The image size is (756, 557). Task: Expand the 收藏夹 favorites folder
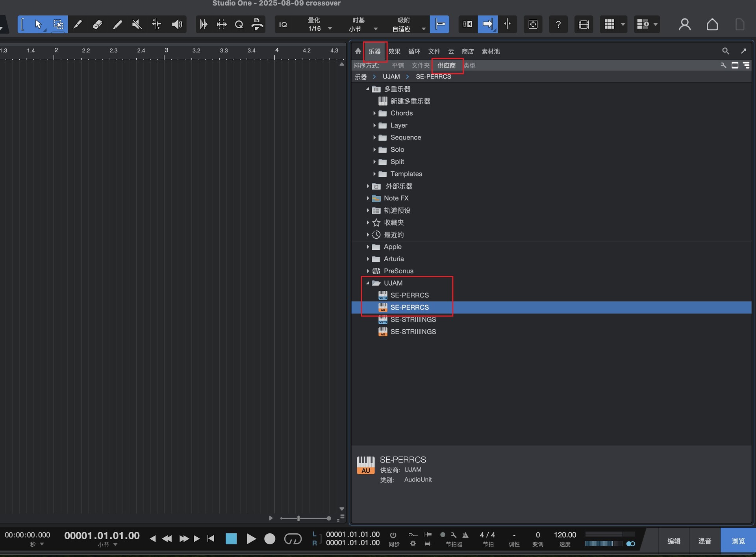point(367,223)
